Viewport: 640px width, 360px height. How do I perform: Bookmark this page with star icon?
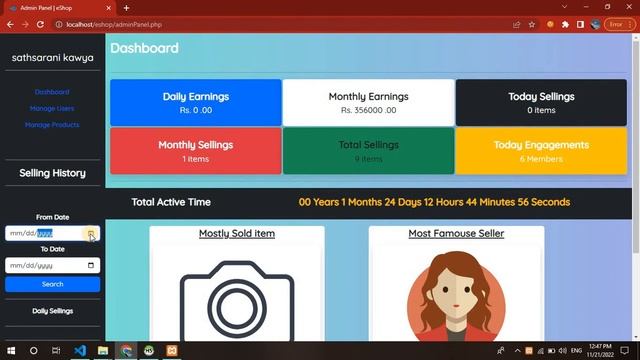click(532, 24)
